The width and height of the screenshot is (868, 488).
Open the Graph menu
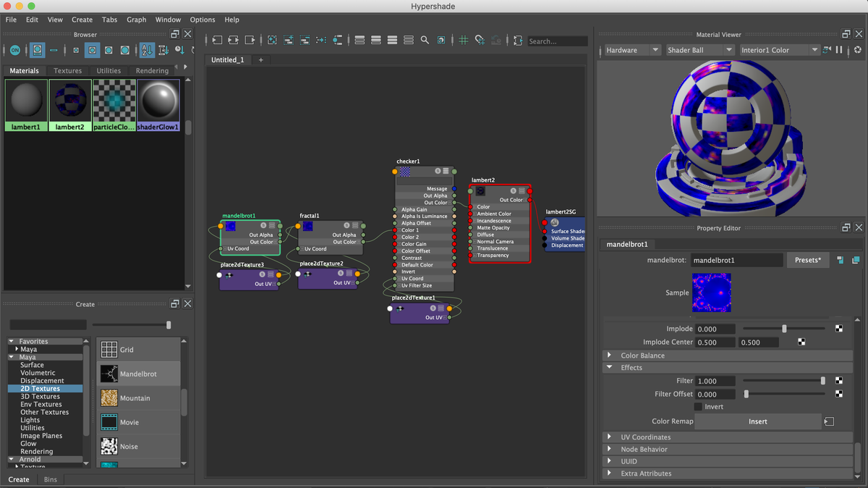click(x=136, y=20)
